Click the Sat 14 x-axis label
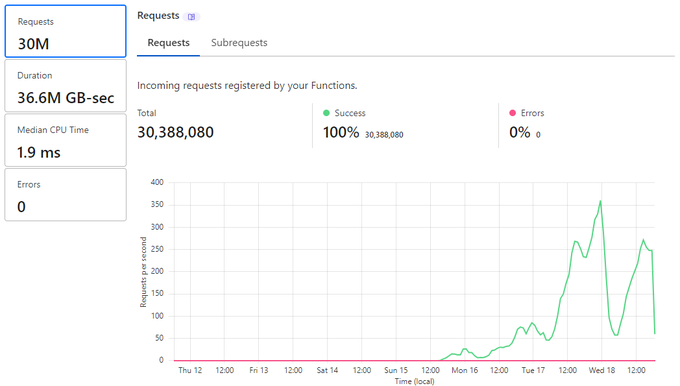Screen dimensions: 680x386 pos(327,370)
